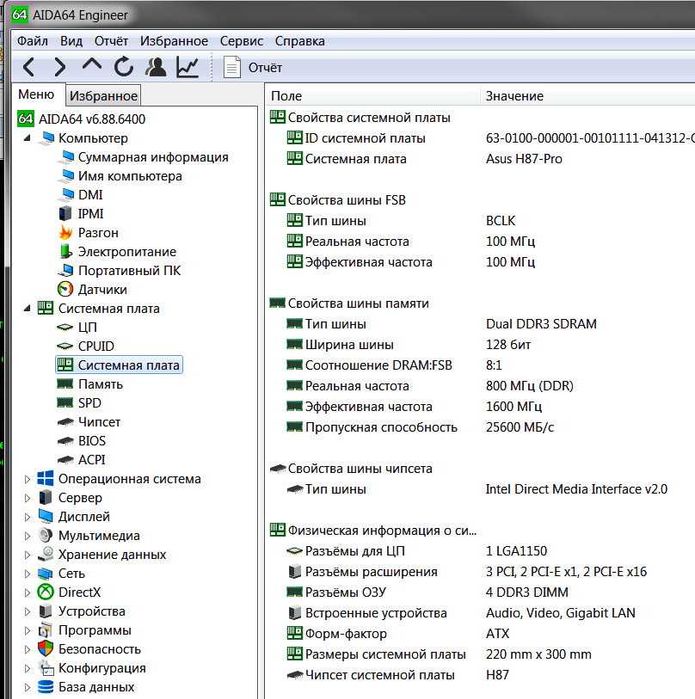695x699 pixels.
Task: Expand the База данных node
Action: pyautogui.click(x=27, y=687)
